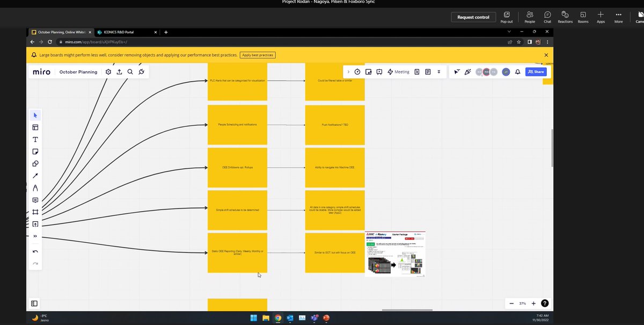
Task: Select the Shapes tool
Action: pos(35,163)
